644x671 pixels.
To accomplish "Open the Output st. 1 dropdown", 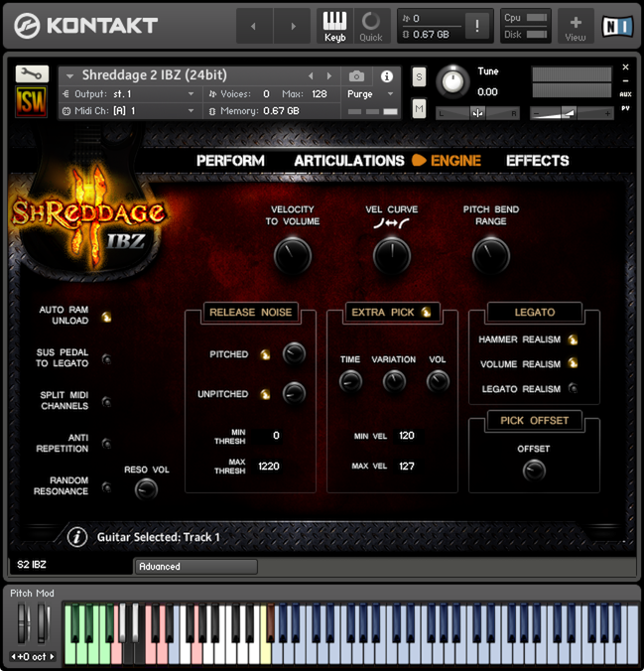I will [x=128, y=94].
